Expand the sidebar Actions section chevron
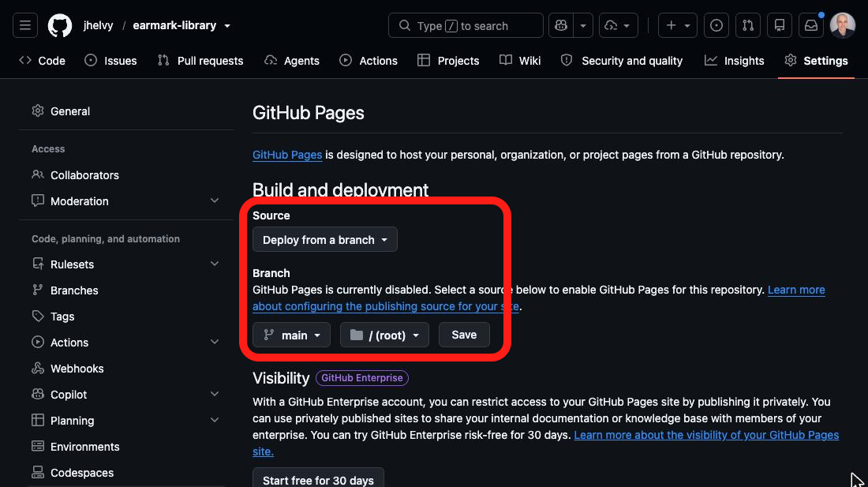This screenshot has height=487, width=868. tap(214, 342)
